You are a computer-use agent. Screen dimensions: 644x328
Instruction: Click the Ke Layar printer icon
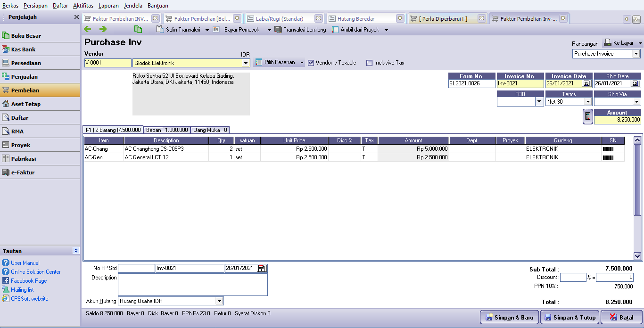click(x=608, y=42)
